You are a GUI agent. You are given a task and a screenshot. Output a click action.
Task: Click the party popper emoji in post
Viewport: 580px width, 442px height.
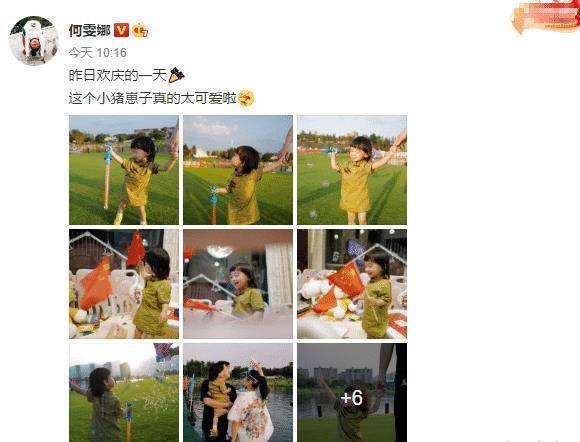[x=176, y=75]
